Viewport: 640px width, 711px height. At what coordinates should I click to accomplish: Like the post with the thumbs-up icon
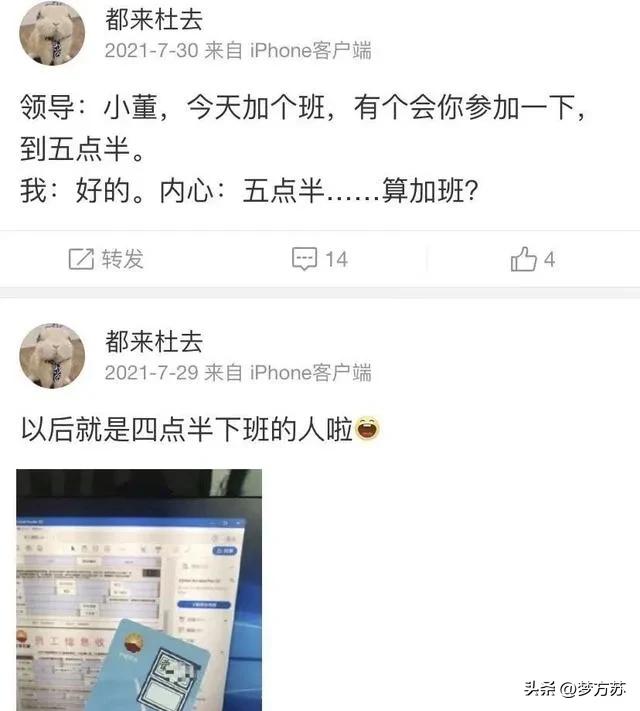pyautogui.click(x=523, y=259)
